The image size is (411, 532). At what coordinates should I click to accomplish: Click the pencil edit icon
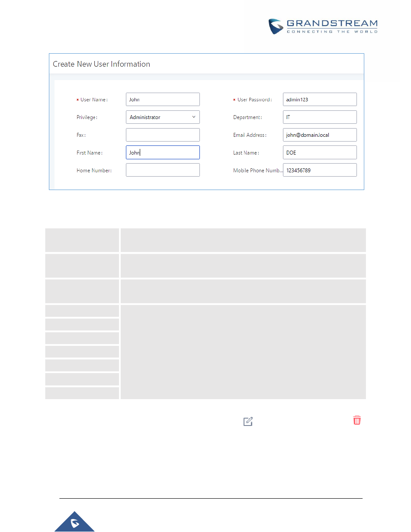(248, 421)
